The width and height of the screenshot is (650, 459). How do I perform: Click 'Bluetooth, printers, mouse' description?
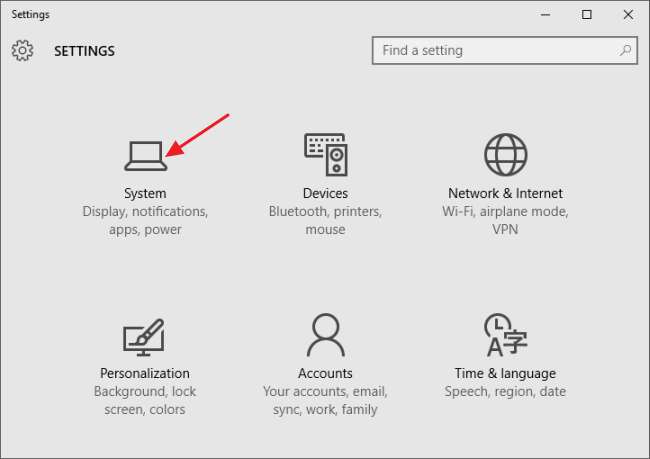click(325, 220)
